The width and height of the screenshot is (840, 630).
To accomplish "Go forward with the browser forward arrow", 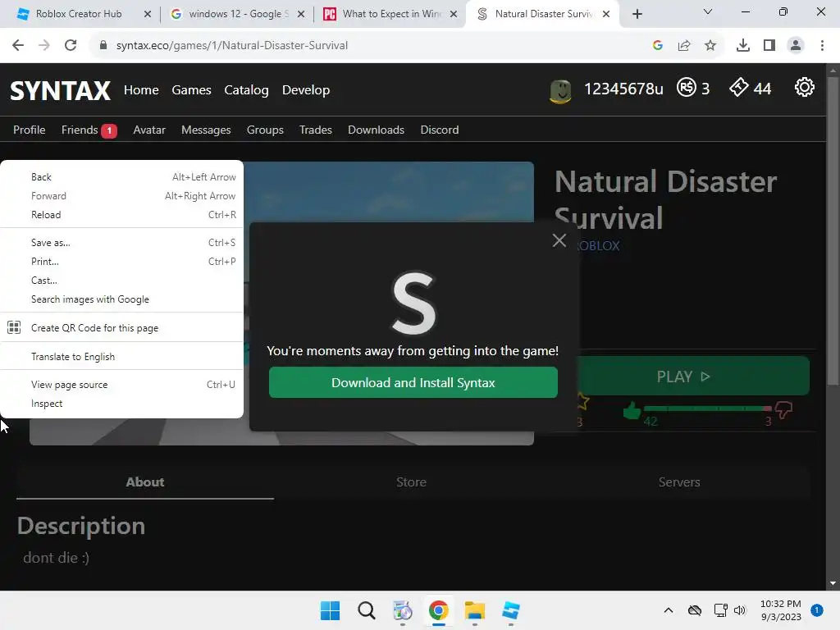I will [44, 46].
